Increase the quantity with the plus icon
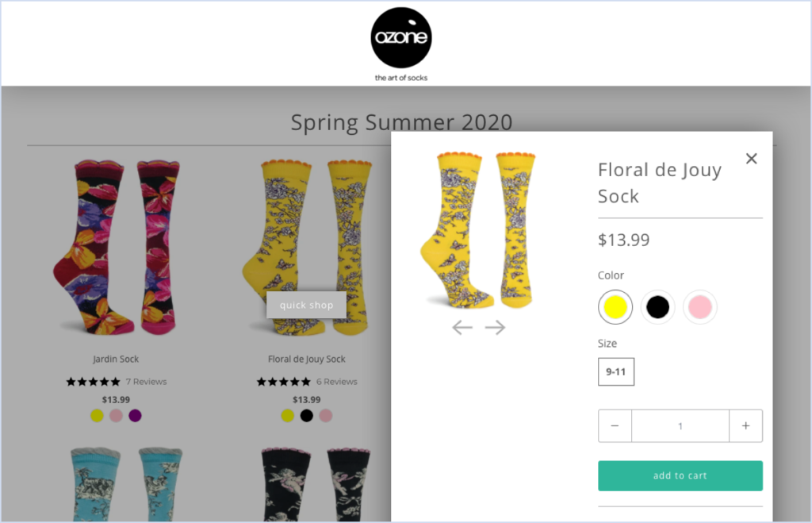Viewport: 812px width, 523px height. (x=745, y=425)
